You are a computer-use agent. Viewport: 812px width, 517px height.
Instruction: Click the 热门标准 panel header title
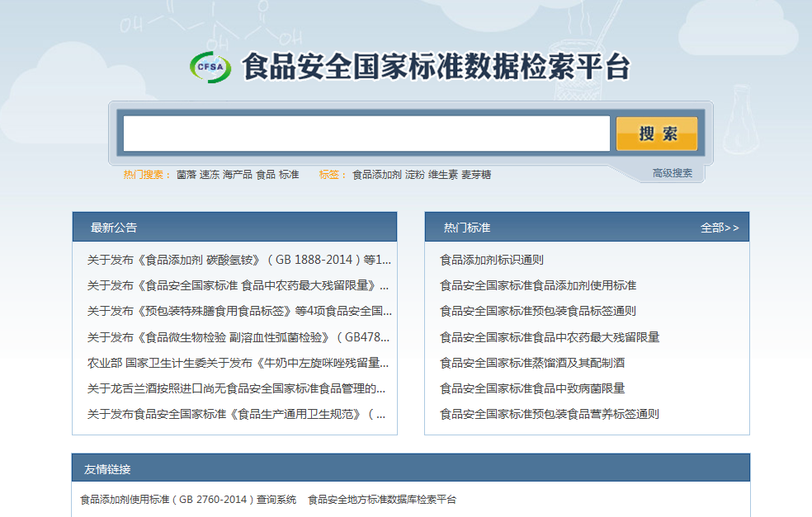pos(467,228)
